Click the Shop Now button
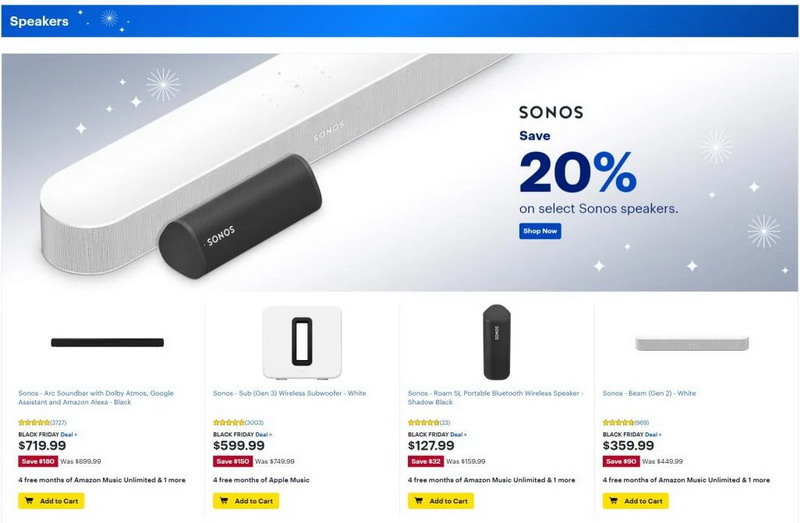The width and height of the screenshot is (800, 523). tap(540, 231)
